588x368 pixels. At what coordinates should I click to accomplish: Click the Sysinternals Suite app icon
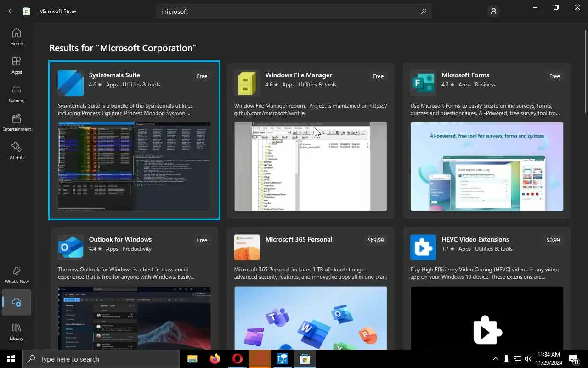(71, 83)
